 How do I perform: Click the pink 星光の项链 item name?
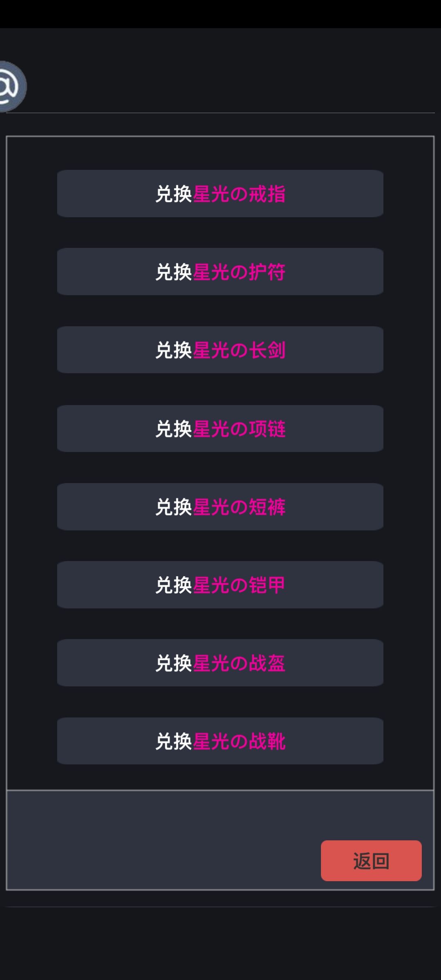click(x=239, y=429)
